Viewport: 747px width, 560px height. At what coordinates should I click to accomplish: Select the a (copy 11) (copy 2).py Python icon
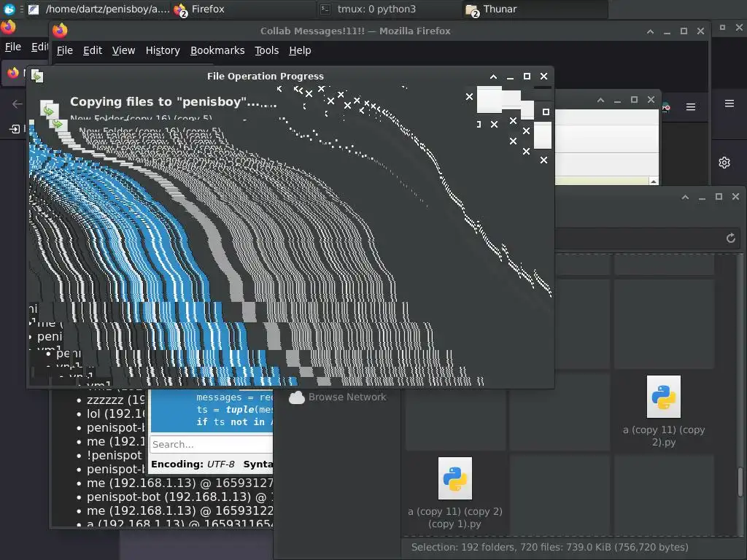point(664,397)
